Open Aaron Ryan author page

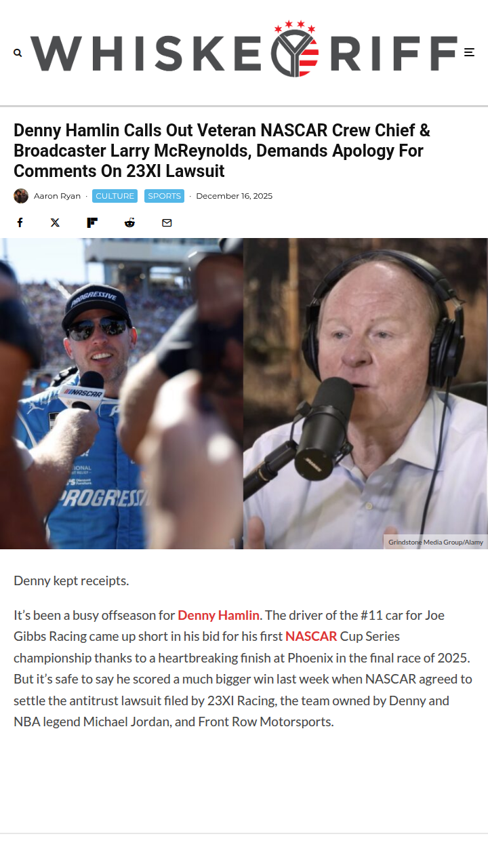[x=57, y=196]
